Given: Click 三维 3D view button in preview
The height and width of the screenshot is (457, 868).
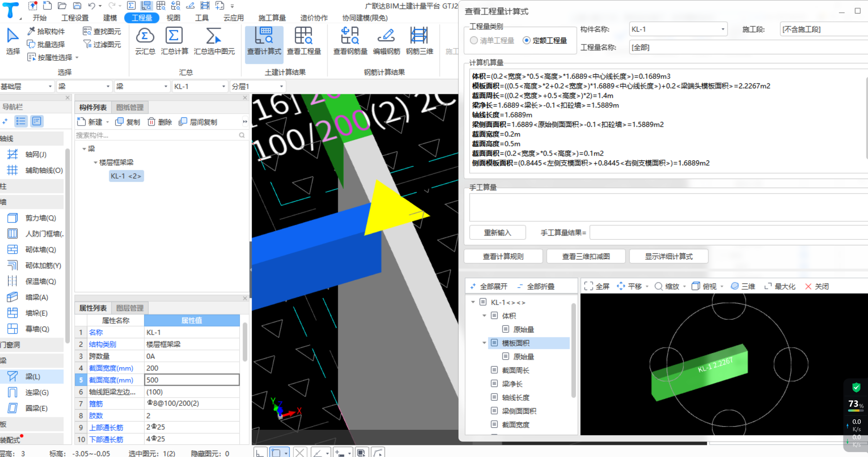Looking at the screenshot, I should (x=743, y=287).
